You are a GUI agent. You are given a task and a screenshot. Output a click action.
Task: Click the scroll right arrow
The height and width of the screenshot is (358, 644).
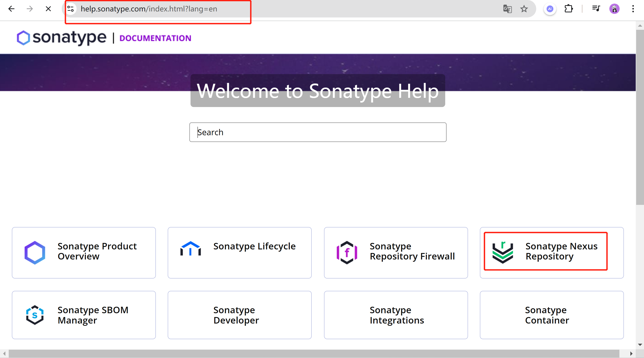click(631, 354)
